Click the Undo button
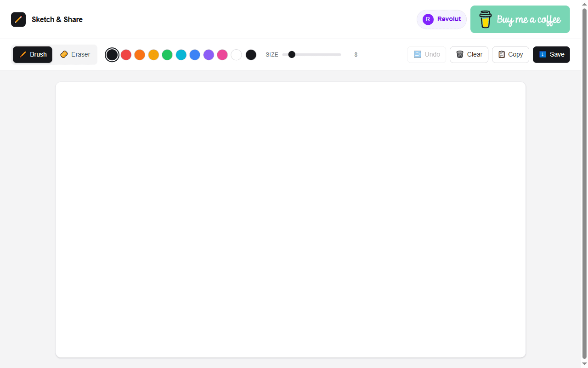588x368 pixels. 426,54
